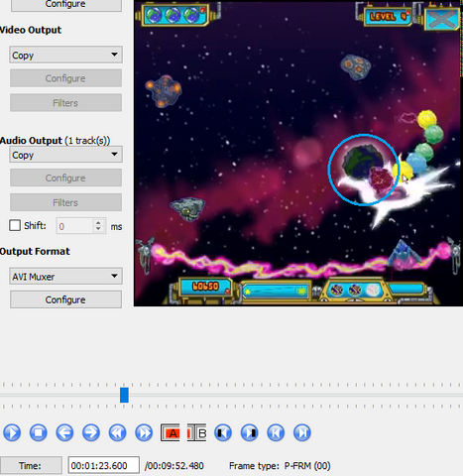
Task: Jump to last frame icon
Action: (302, 432)
